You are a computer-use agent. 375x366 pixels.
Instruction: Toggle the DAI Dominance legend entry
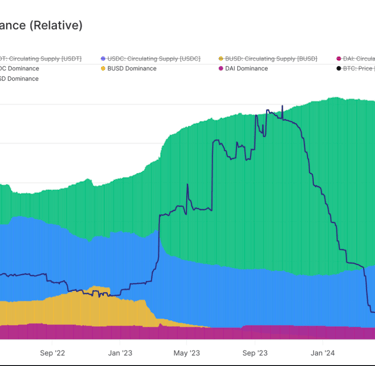pyautogui.click(x=243, y=69)
